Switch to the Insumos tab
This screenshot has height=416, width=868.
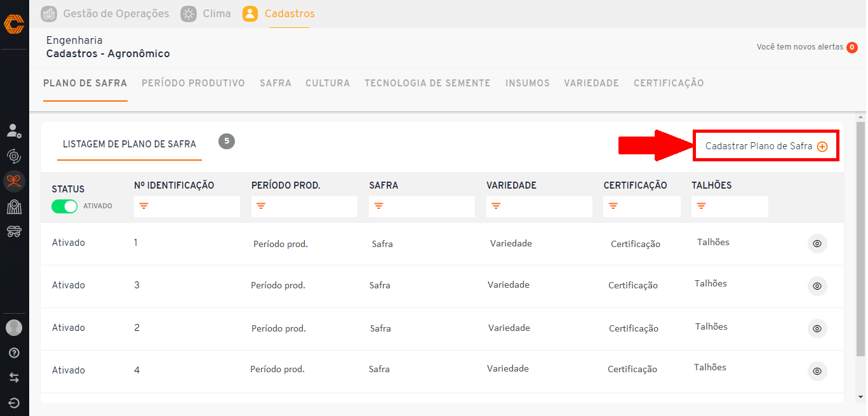[528, 83]
